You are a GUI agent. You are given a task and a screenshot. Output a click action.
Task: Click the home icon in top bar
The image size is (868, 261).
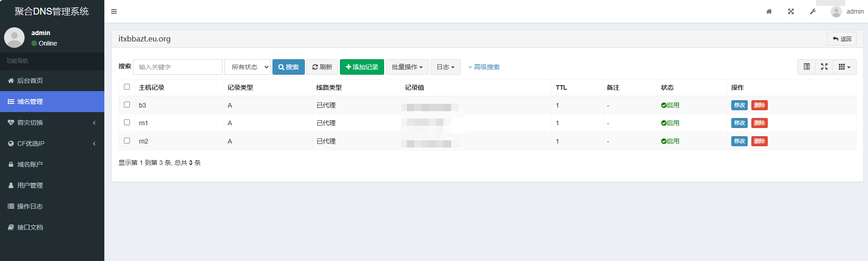click(x=769, y=11)
